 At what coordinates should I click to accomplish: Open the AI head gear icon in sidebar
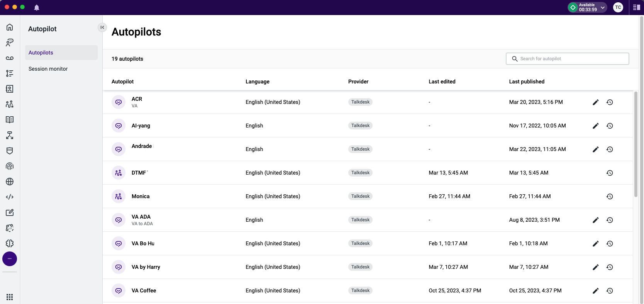tap(10, 228)
